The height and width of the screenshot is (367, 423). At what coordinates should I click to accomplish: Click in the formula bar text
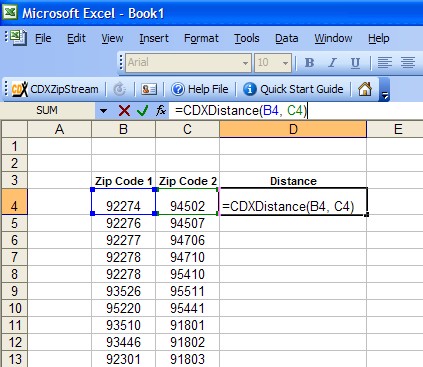click(296, 110)
